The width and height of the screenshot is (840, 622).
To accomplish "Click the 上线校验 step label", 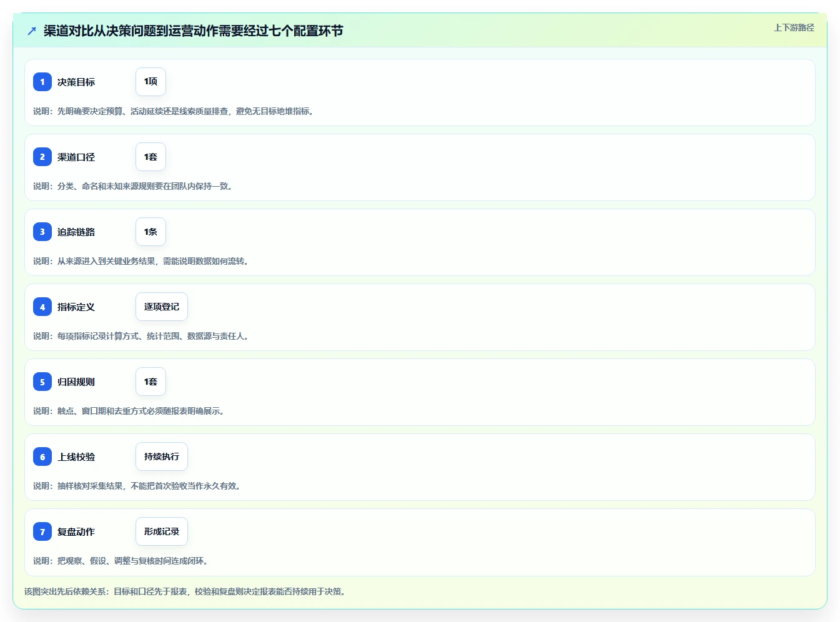I will point(76,457).
